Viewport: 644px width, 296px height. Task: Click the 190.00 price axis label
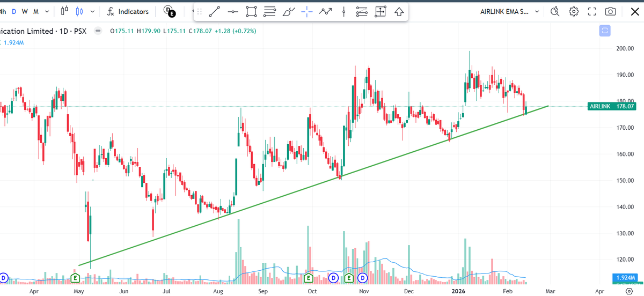point(625,75)
